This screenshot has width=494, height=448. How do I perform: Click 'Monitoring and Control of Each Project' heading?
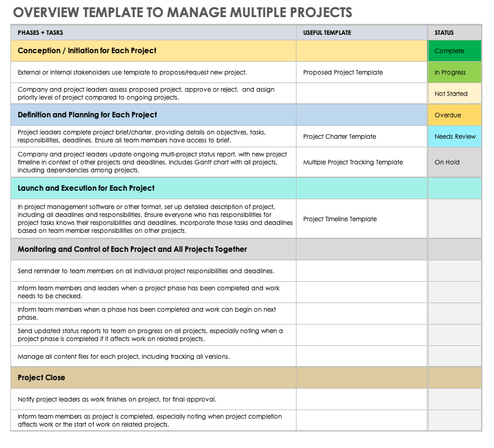click(153, 249)
